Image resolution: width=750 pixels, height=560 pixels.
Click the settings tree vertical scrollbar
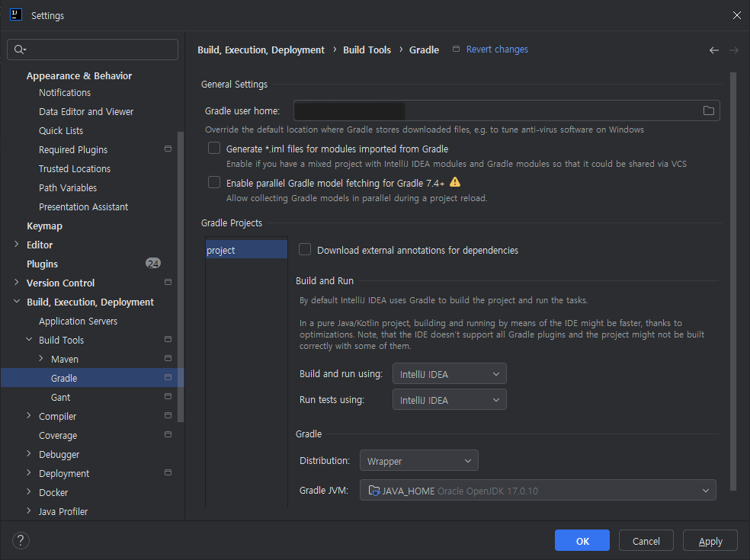[181, 277]
